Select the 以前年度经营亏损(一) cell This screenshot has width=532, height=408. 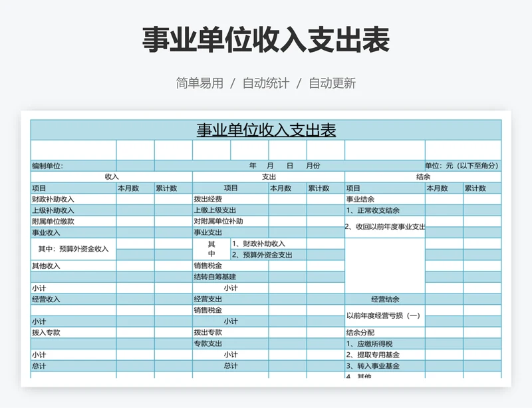tap(385, 316)
